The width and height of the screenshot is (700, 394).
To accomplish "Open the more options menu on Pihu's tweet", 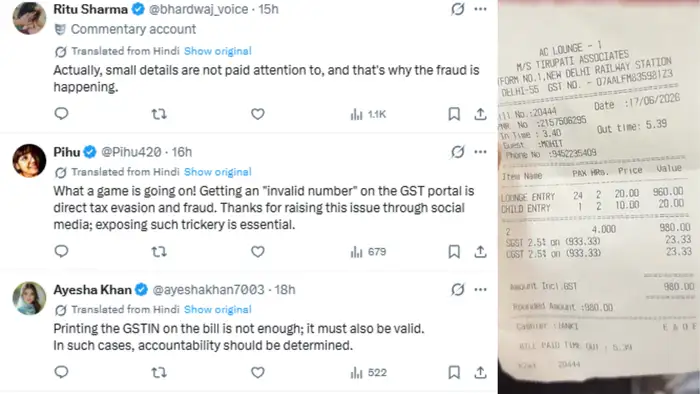I will 480,152.
